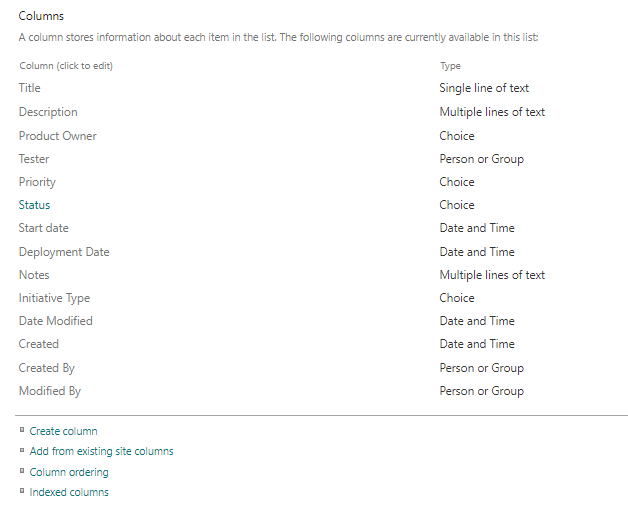
Task: Open the Status column for editing
Action: click(34, 205)
